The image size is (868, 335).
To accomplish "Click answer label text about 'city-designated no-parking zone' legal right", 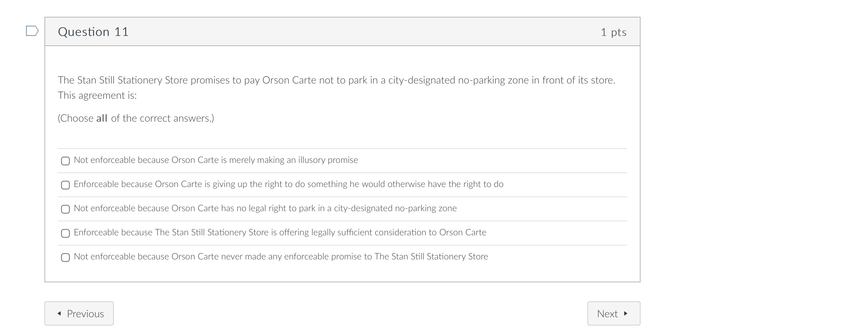I will (x=265, y=208).
